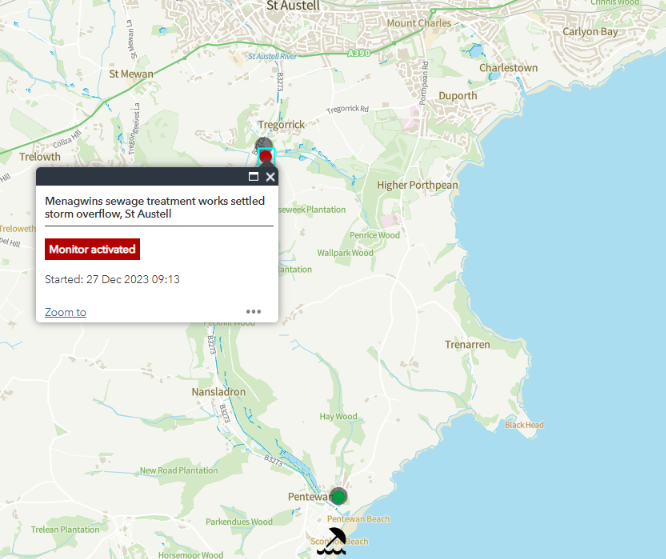Click the Zoom to link

coord(65,312)
